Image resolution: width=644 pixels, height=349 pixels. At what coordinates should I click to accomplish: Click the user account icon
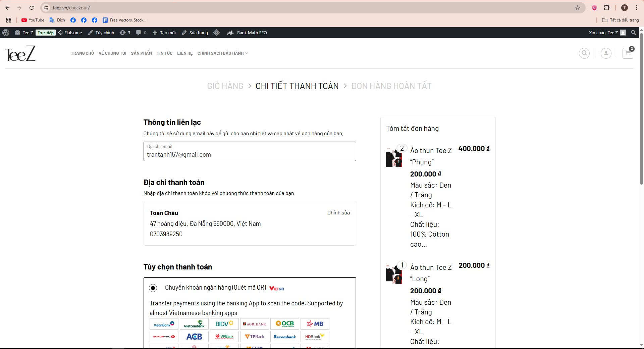(x=606, y=53)
